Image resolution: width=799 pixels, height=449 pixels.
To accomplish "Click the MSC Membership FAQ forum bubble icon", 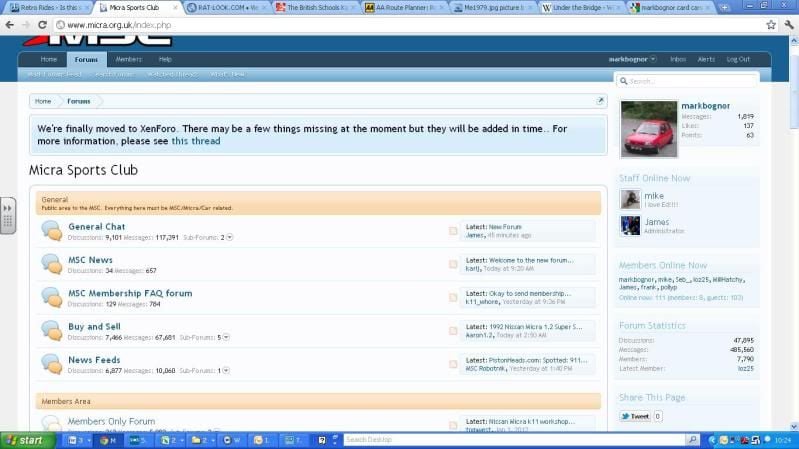I will coord(51,297).
